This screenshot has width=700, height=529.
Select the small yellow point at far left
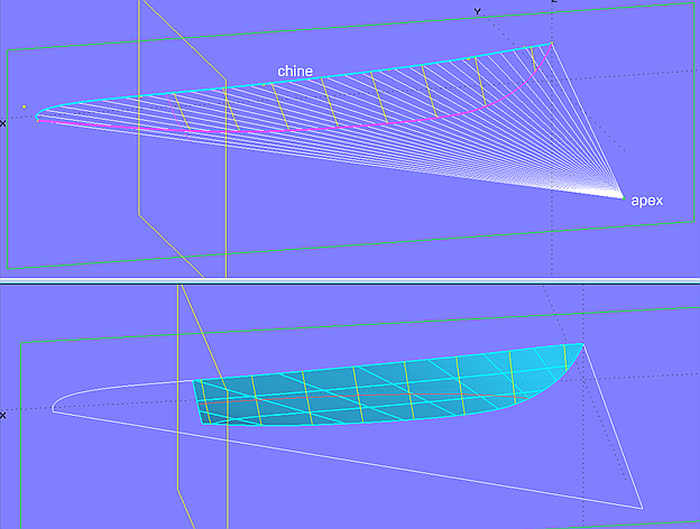[x=22, y=106]
